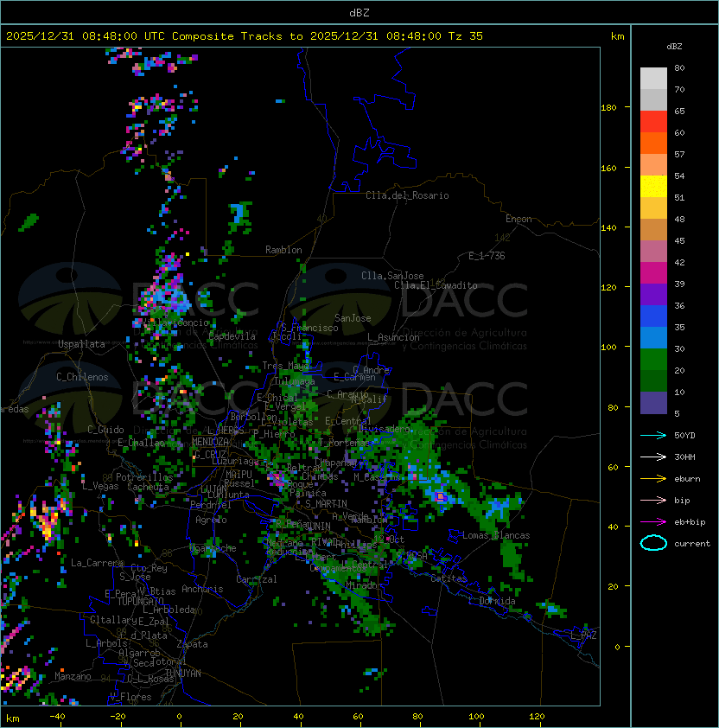Viewport: 719px width, 728px height.
Task: Click the 'L_Dormida' map label
Action: click(x=492, y=601)
